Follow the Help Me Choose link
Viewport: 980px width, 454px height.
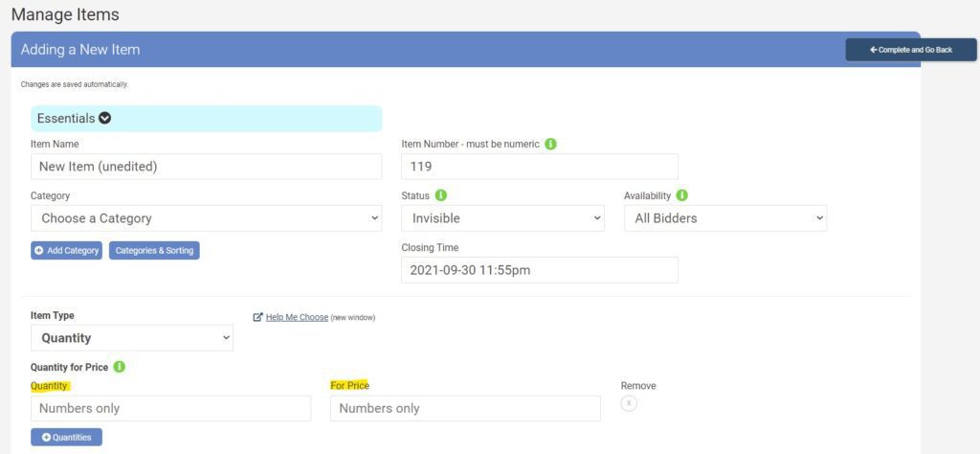point(297,317)
